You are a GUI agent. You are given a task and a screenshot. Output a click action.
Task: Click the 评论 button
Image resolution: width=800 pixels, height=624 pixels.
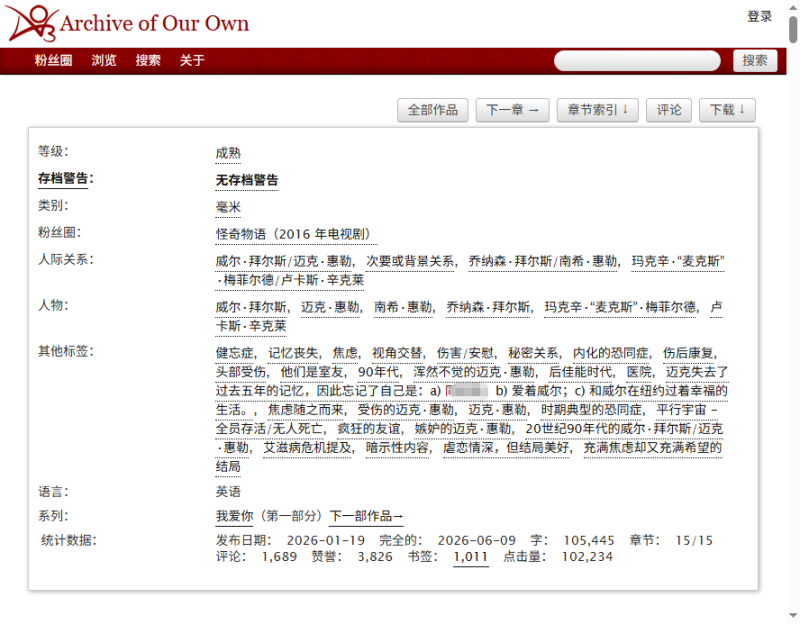(669, 110)
